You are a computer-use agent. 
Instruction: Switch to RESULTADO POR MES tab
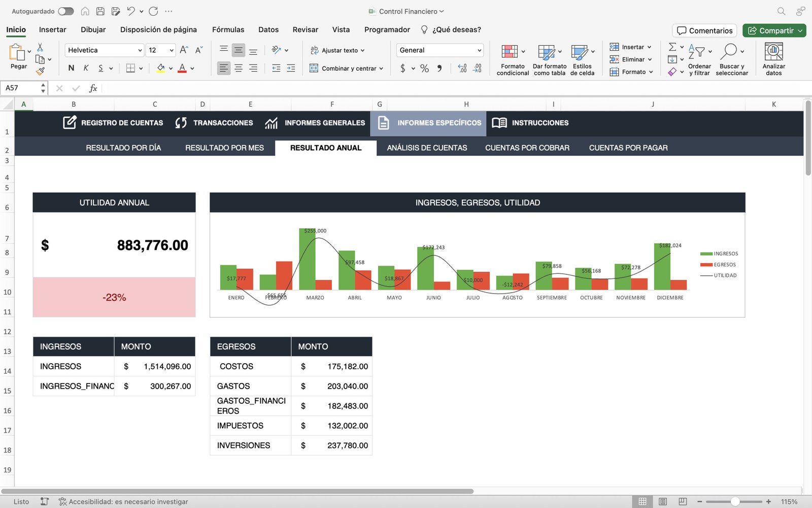pos(224,148)
